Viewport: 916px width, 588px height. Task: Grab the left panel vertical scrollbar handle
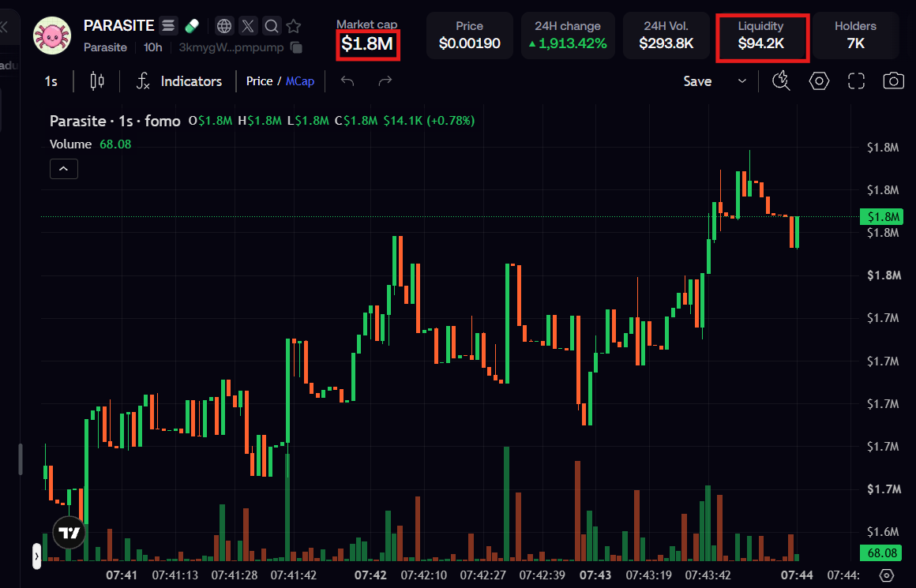[21, 459]
